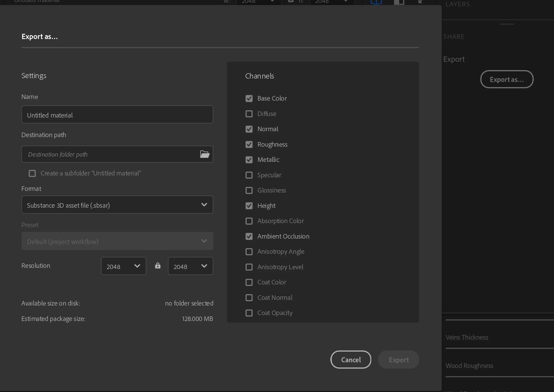
Task: Uncheck the Ambient Occlusion channel
Action: point(249,236)
